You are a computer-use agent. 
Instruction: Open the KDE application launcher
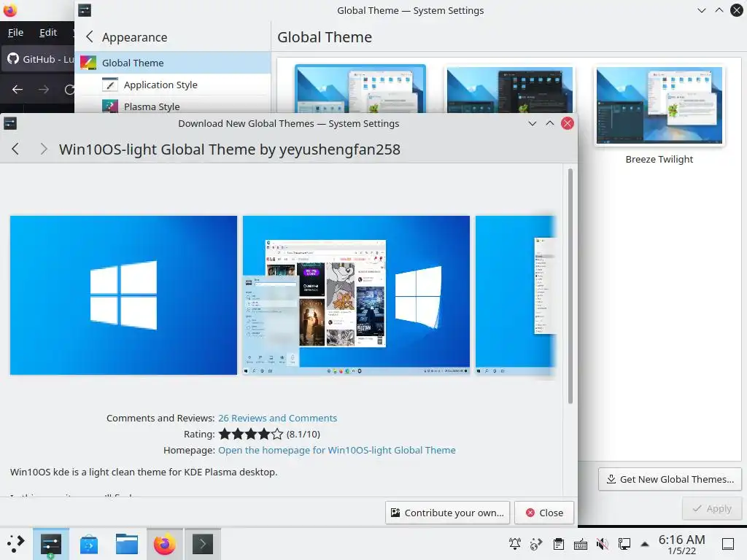(x=16, y=544)
